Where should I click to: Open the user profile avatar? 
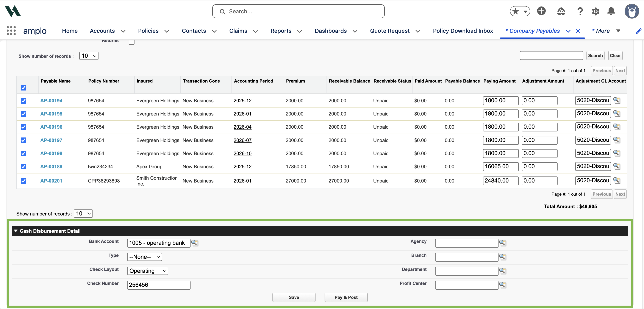point(632,11)
